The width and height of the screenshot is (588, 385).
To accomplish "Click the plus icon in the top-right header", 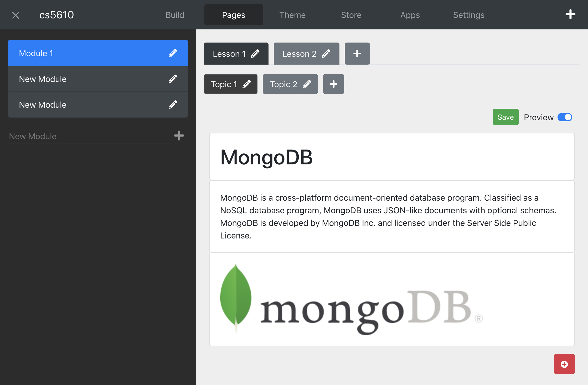I will pos(570,14).
